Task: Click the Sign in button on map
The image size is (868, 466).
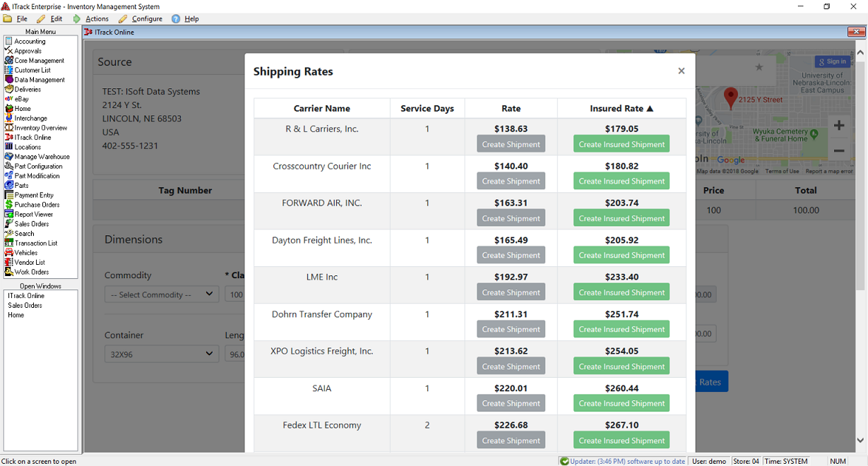Action: tap(832, 61)
